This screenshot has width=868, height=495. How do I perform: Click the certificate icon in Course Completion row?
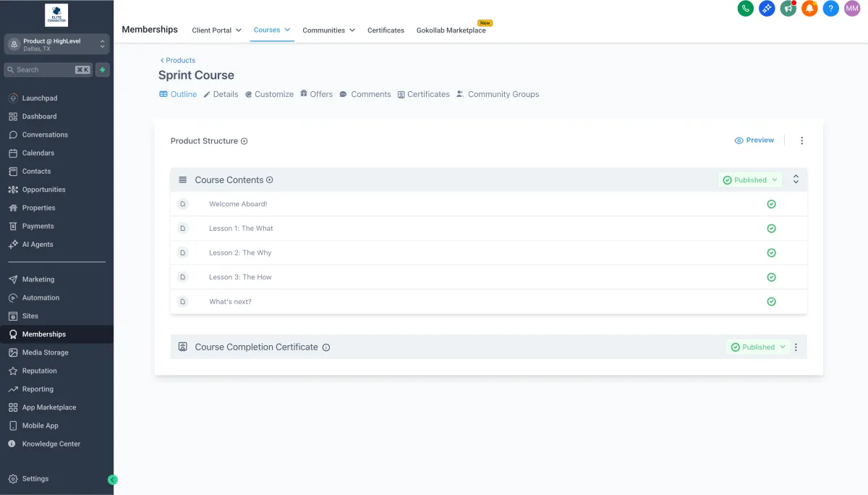tap(182, 347)
